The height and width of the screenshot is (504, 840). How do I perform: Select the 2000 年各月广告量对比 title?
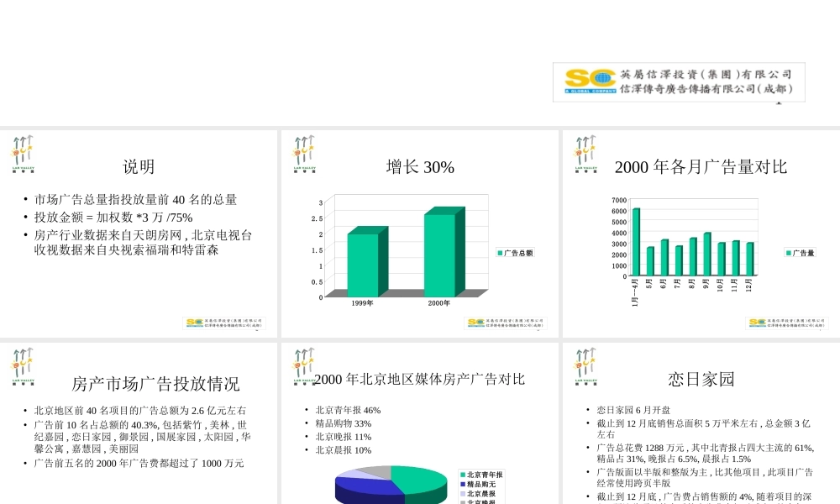[x=701, y=166]
